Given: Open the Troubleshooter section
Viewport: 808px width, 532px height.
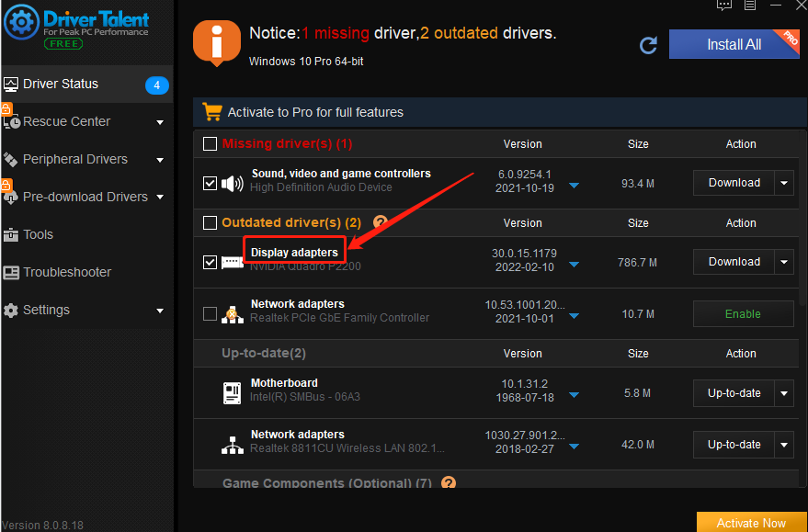Looking at the screenshot, I should [x=86, y=272].
